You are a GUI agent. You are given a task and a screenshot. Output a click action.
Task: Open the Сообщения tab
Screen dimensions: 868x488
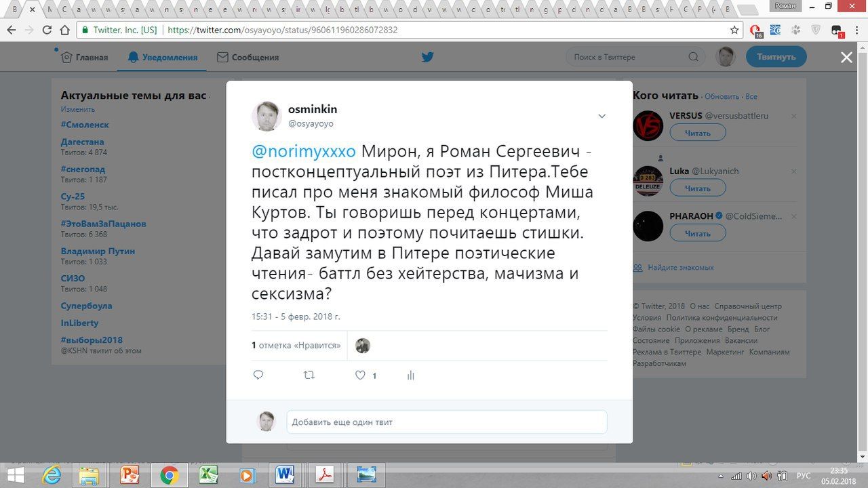248,57
